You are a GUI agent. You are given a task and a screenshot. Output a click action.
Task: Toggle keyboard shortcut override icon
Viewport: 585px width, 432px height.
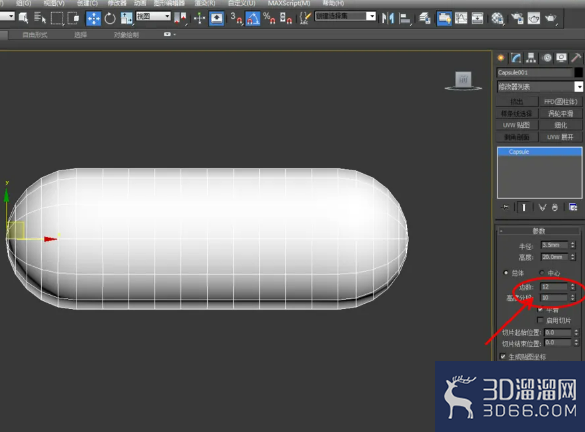tap(216, 18)
